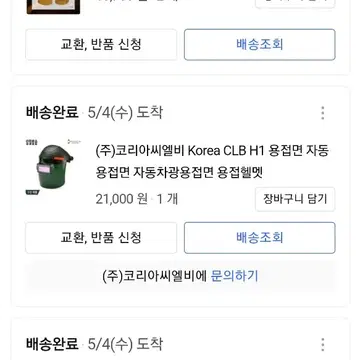
Task: Click 배송조회 for the welding helmet order
Action: tap(260, 238)
